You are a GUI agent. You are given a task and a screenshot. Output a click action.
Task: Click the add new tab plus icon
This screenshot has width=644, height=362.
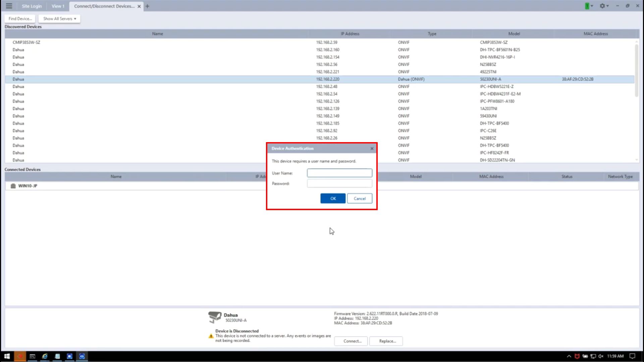click(x=147, y=6)
